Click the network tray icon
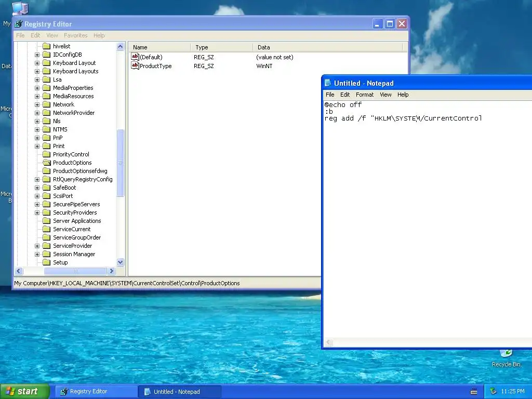532x399 pixels. (x=493, y=391)
